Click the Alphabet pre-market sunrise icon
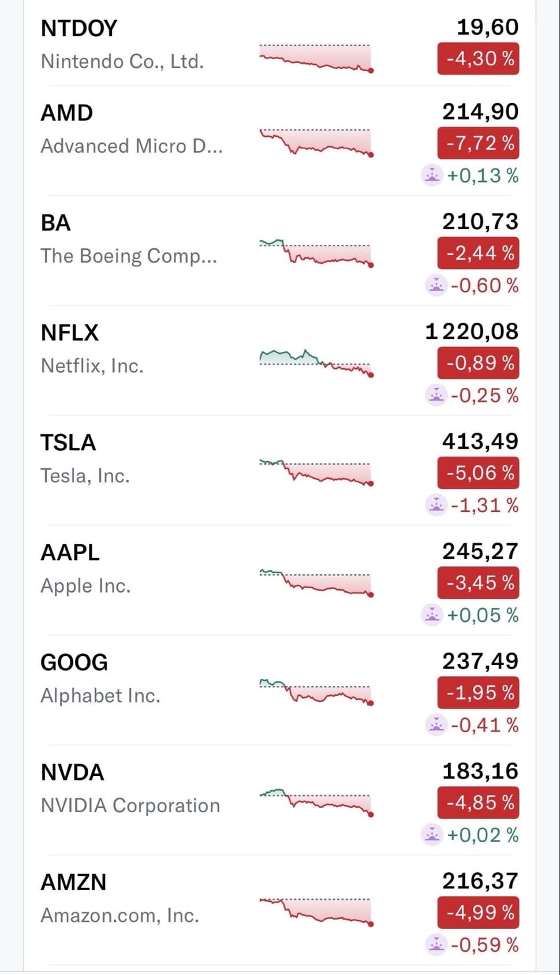The height and width of the screenshot is (975, 560). click(436, 724)
